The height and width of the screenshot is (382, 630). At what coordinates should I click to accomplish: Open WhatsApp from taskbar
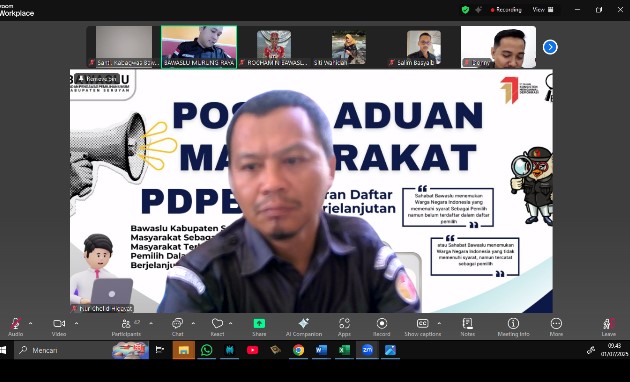tap(207, 350)
